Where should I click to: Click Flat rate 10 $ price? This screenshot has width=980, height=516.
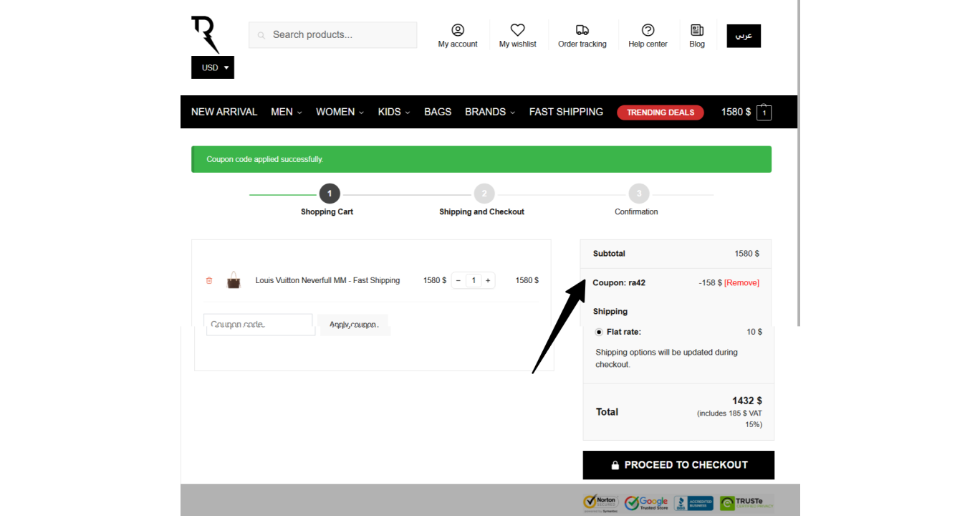click(754, 332)
